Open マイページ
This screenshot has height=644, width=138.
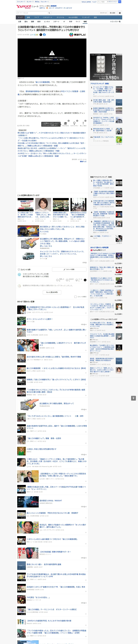pyautogui.click(x=103, y=13)
